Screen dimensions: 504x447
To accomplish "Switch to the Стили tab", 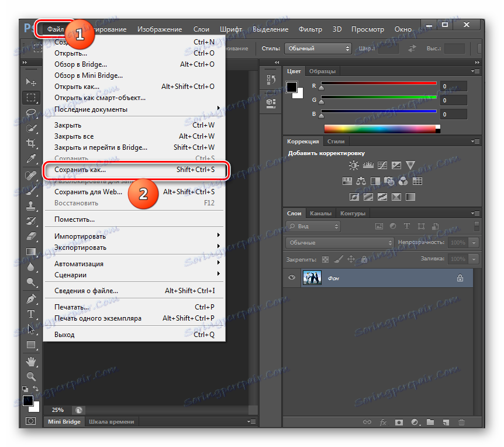I will [336, 142].
